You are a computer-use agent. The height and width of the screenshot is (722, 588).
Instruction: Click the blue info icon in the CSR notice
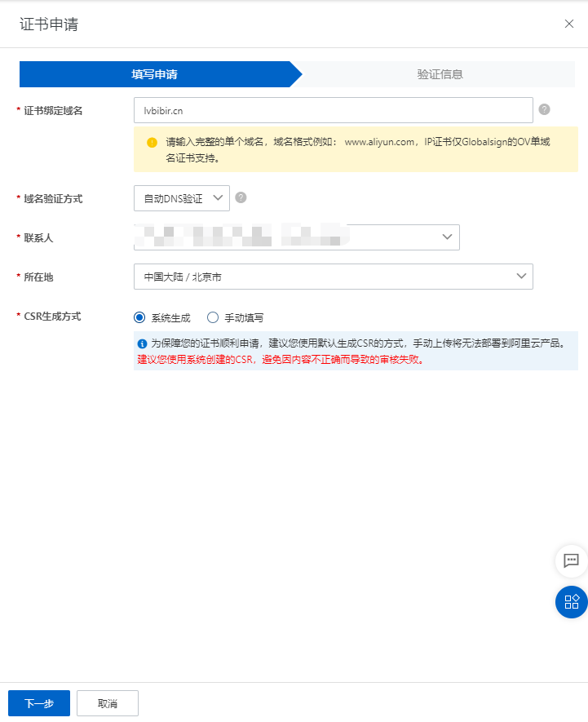click(x=142, y=344)
